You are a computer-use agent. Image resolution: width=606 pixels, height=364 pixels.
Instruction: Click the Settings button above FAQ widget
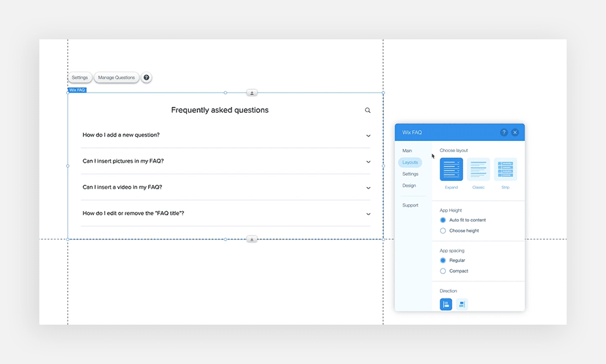tap(79, 77)
